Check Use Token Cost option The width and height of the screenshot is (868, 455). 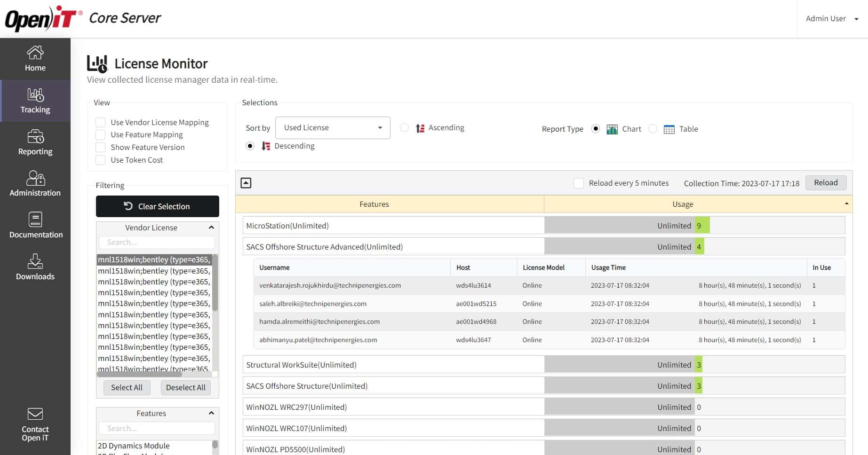tap(100, 160)
